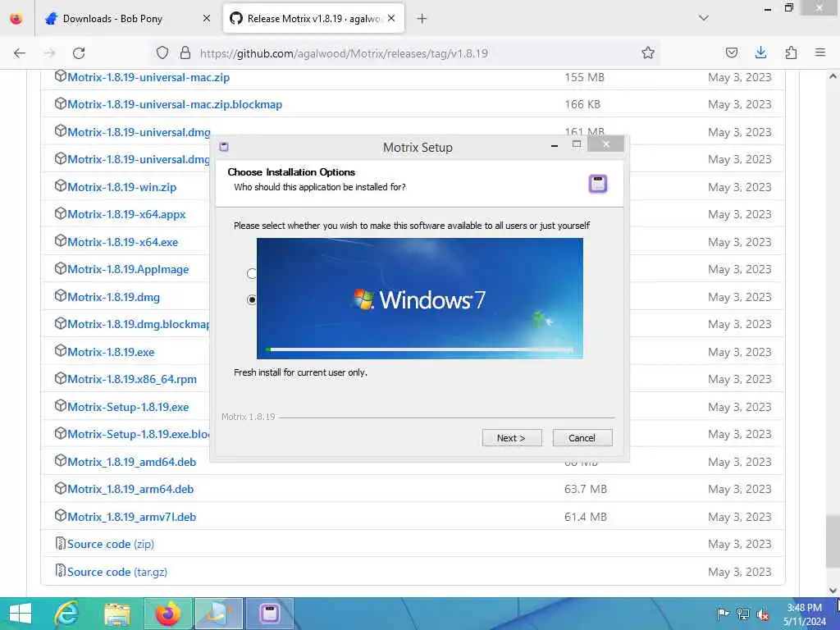This screenshot has width=840, height=630.
Task: Expand the list all tabs chevron
Action: click(704, 18)
